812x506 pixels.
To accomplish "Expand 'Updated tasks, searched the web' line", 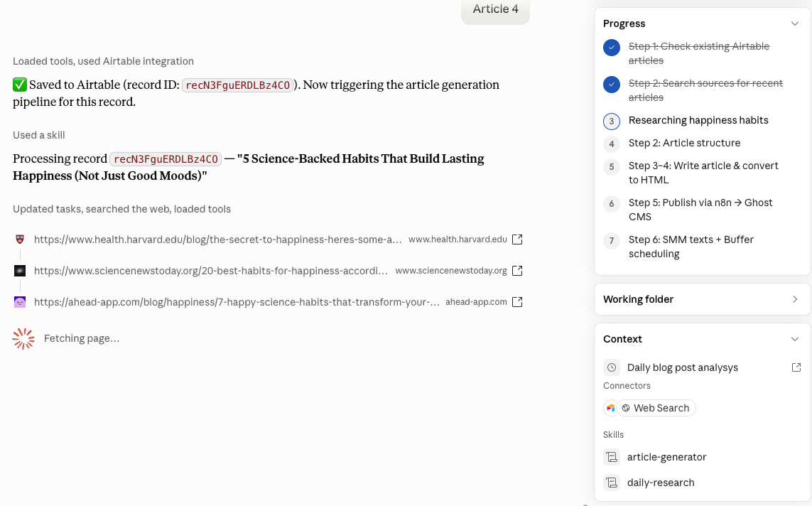I will click(x=121, y=209).
